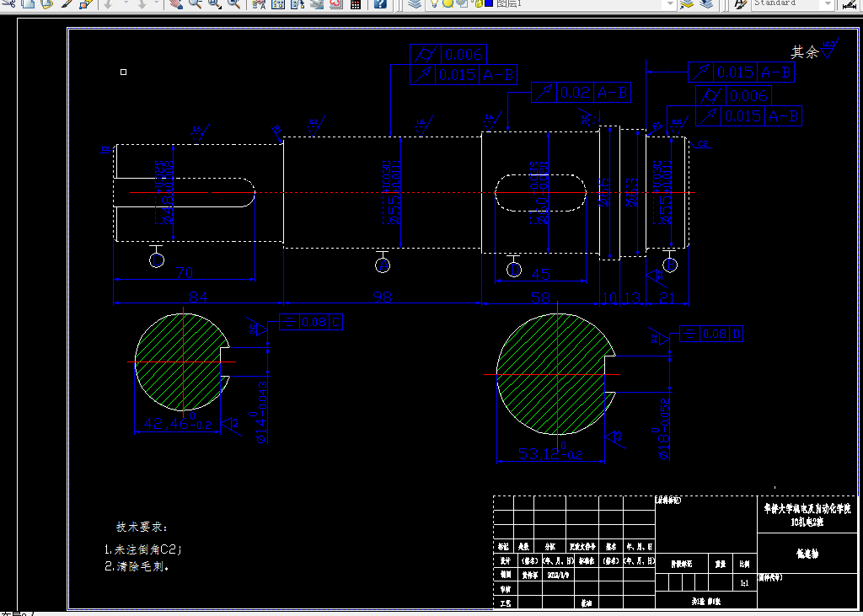Toggle the layer on/off lightbulb
Viewport: 863px width, 616px height.
(434, 3)
